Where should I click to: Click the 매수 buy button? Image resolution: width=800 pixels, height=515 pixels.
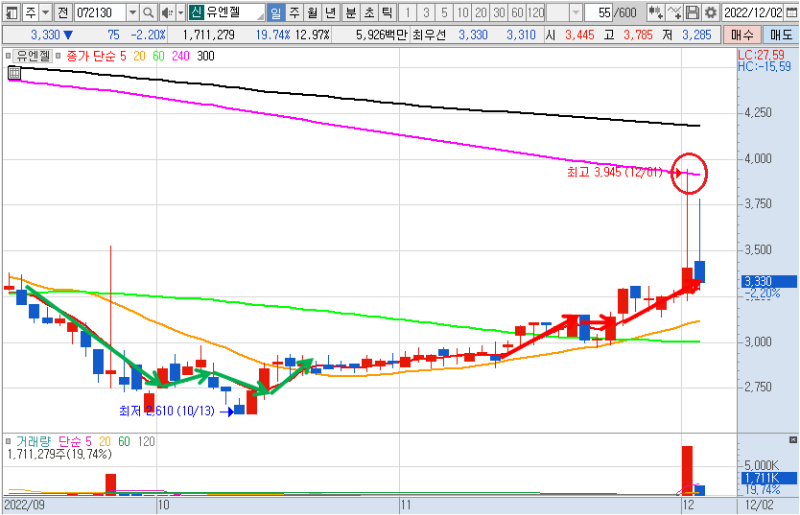point(742,35)
